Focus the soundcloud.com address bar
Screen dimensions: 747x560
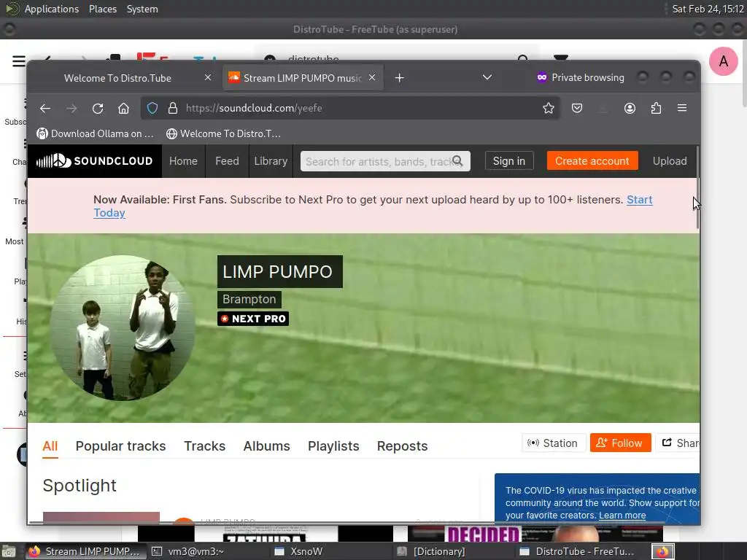point(350,108)
